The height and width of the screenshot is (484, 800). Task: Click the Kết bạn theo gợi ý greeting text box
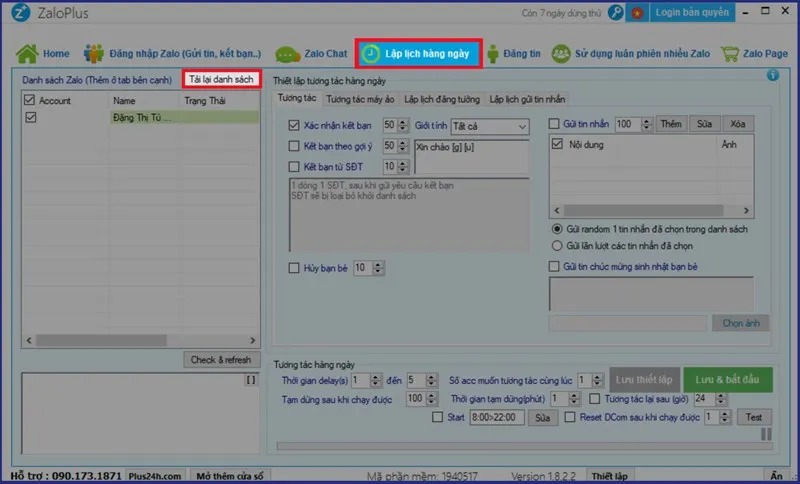(470, 157)
